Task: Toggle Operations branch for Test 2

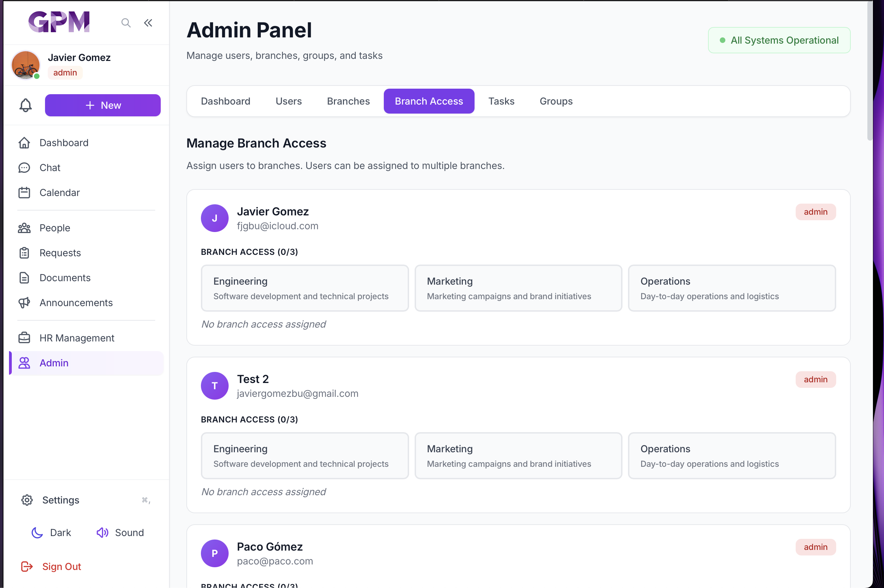Action: 731,456
